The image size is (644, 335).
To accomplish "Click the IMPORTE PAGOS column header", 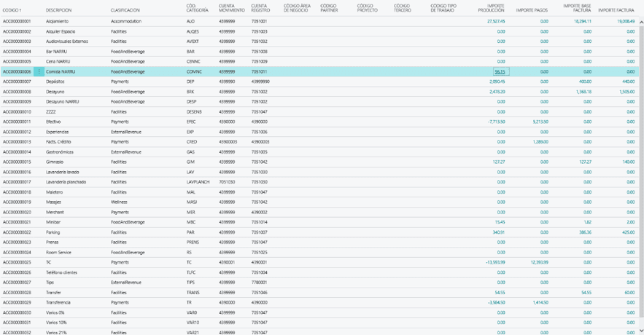I will click(x=532, y=10).
